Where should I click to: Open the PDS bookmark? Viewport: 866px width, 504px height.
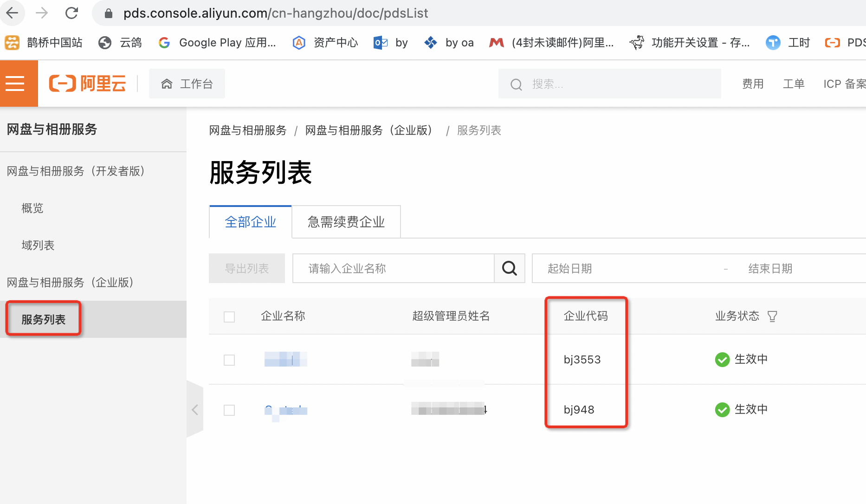pos(845,43)
